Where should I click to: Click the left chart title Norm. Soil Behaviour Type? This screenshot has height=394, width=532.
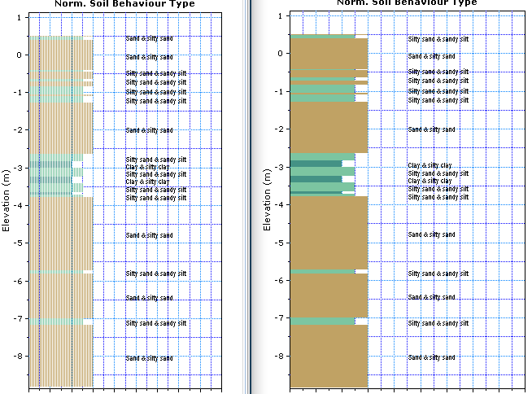click(124, 4)
